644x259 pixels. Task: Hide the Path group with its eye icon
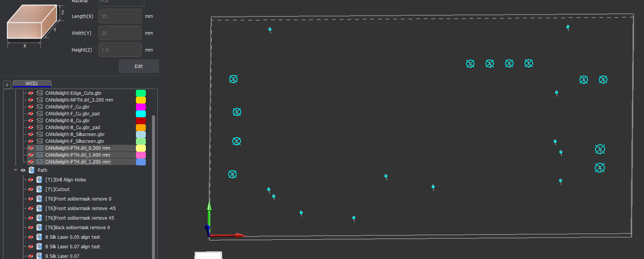[23, 170]
